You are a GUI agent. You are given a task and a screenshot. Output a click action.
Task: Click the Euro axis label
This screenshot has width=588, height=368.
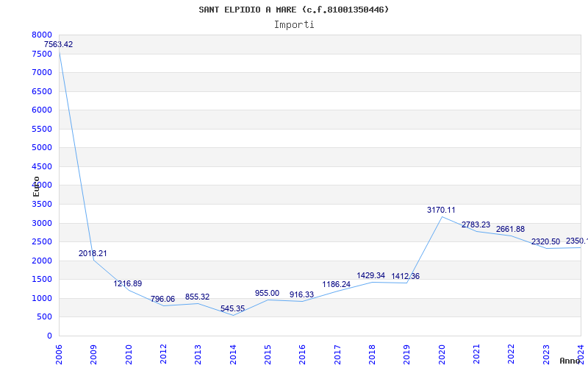[36, 186]
